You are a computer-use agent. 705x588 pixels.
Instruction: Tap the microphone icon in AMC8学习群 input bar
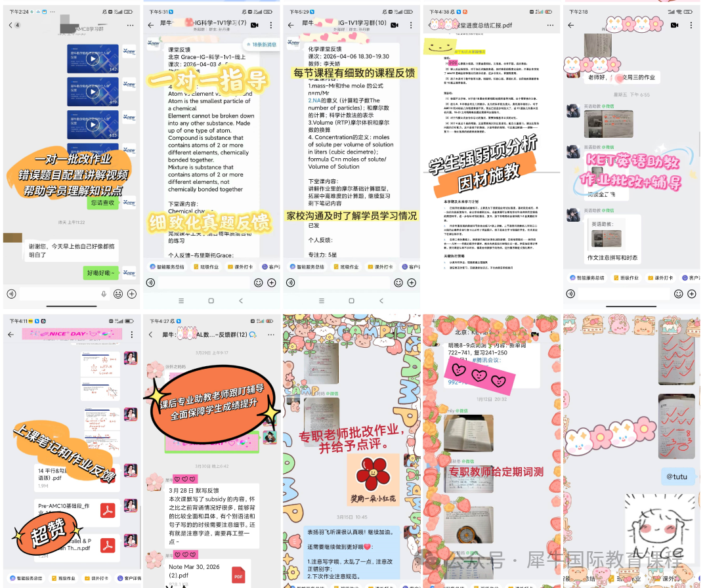(x=104, y=294)
